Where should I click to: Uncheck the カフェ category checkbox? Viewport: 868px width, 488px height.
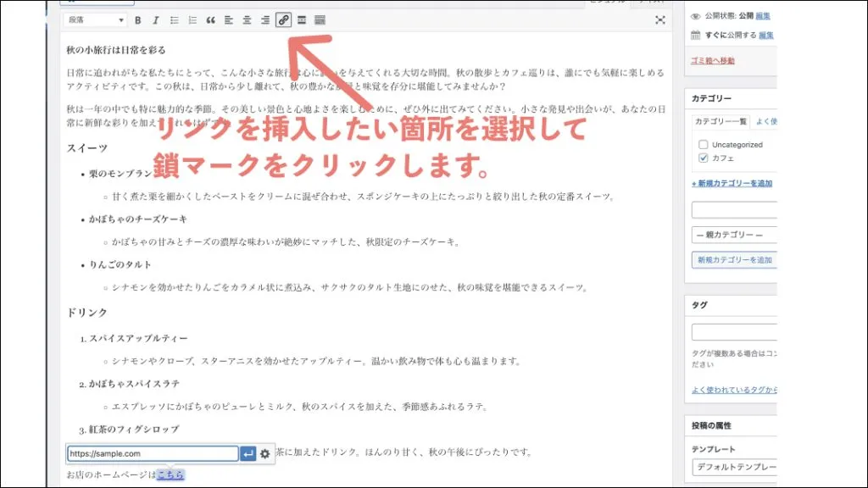pyautogui.click(x=703, y=158)
